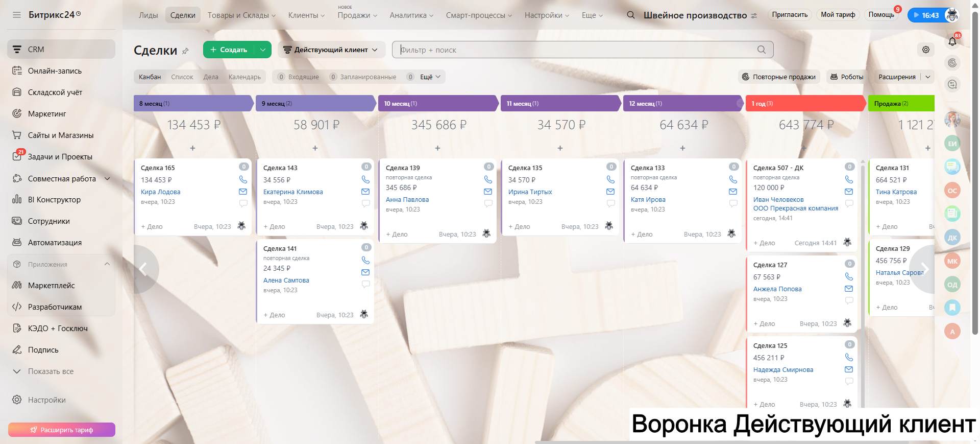Screen dimensions: 980x444
Task: Switch to the Дела view
Action: pos(211,77)
